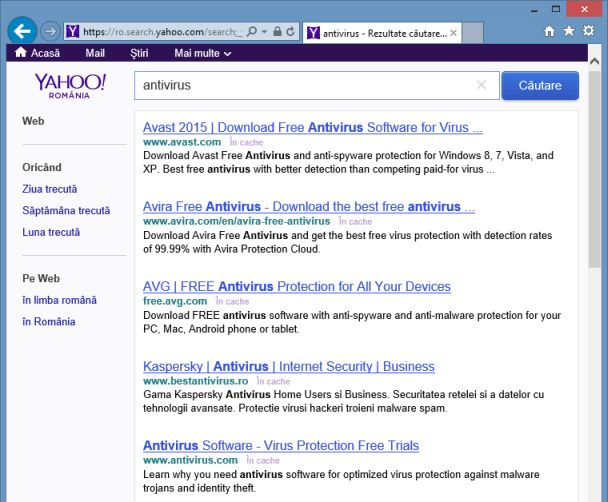The width and height of the screenshot is (608, 502).
Task: Click the antivirus.com description snippet text
Action: point(341,481)
